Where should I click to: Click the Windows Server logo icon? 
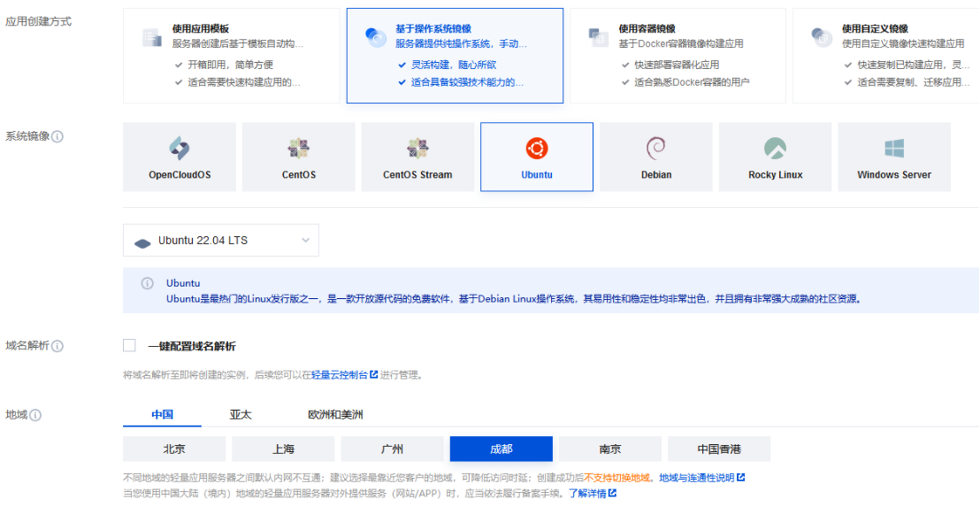tap(894, 148)
